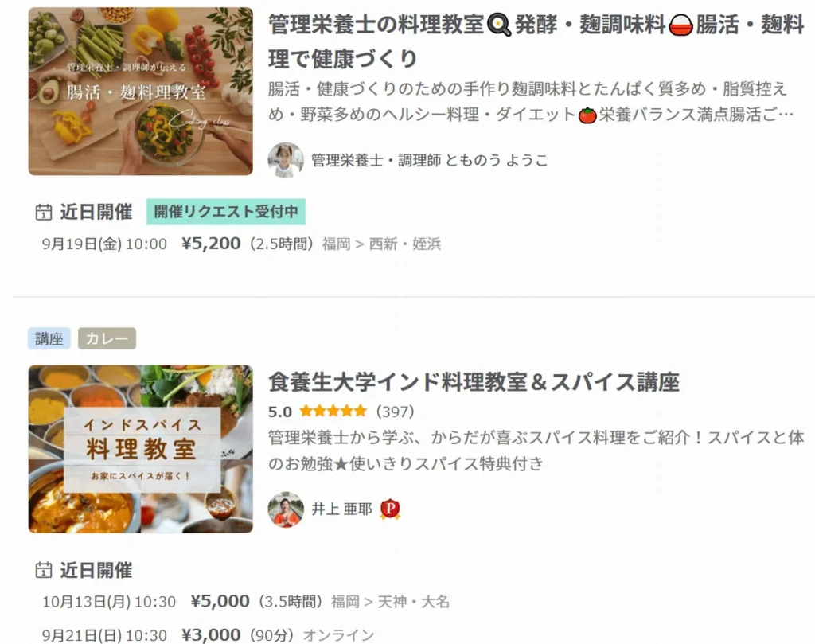
Task: Select the 9月21日(日) 10:30 online schedule
Action: pyautogui.click(x=208, y=634)
